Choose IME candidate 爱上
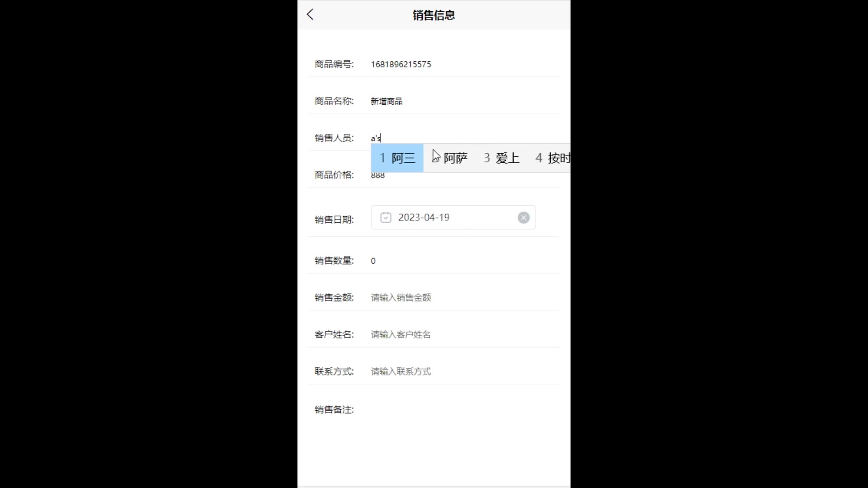The width and height of the screenshot is (868, 488). 501,158
